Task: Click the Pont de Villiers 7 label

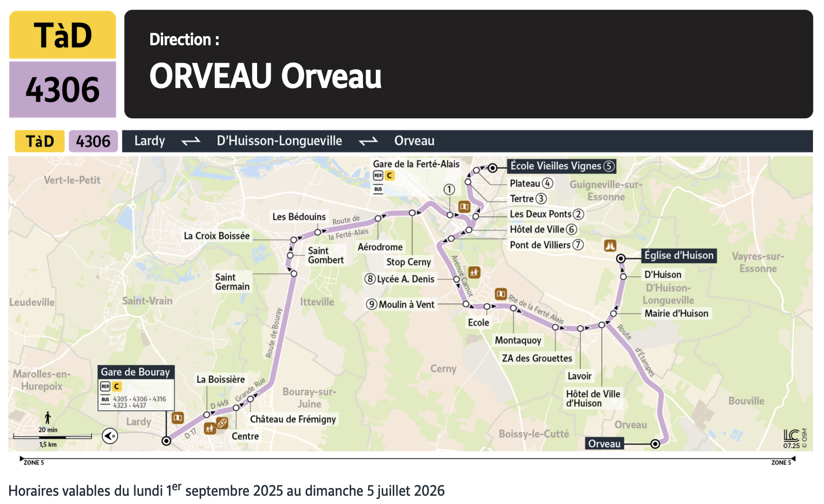Action: (547, 245)
